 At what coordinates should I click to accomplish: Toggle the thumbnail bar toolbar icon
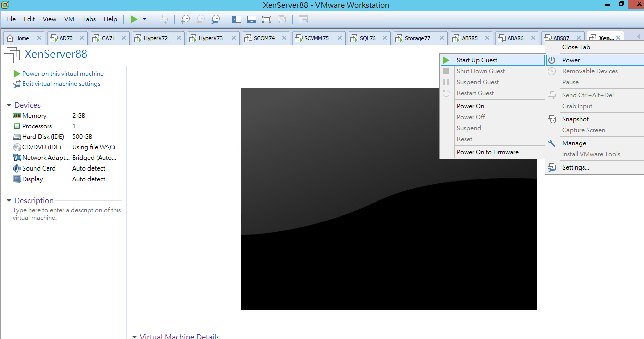[252, 19]
